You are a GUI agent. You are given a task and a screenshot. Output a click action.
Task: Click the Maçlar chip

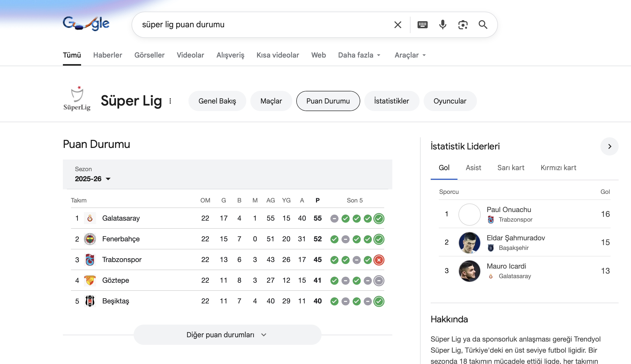point(271,101)
